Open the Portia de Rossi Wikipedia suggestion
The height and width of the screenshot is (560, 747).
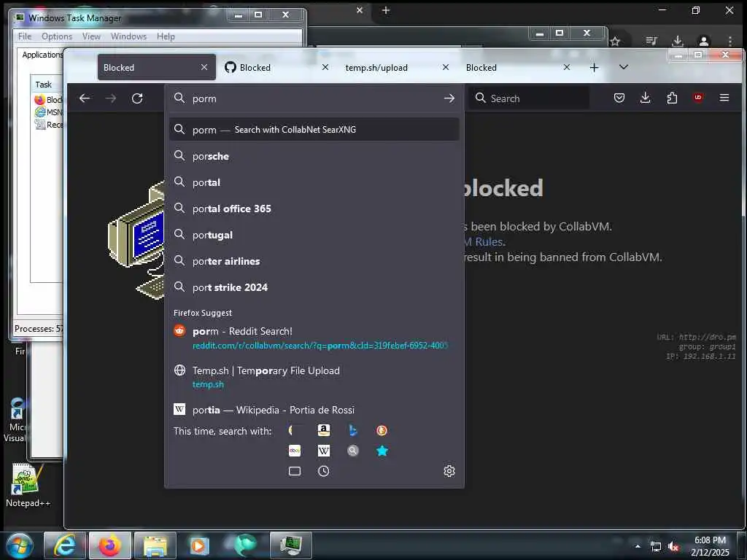(x=314, y=410)
